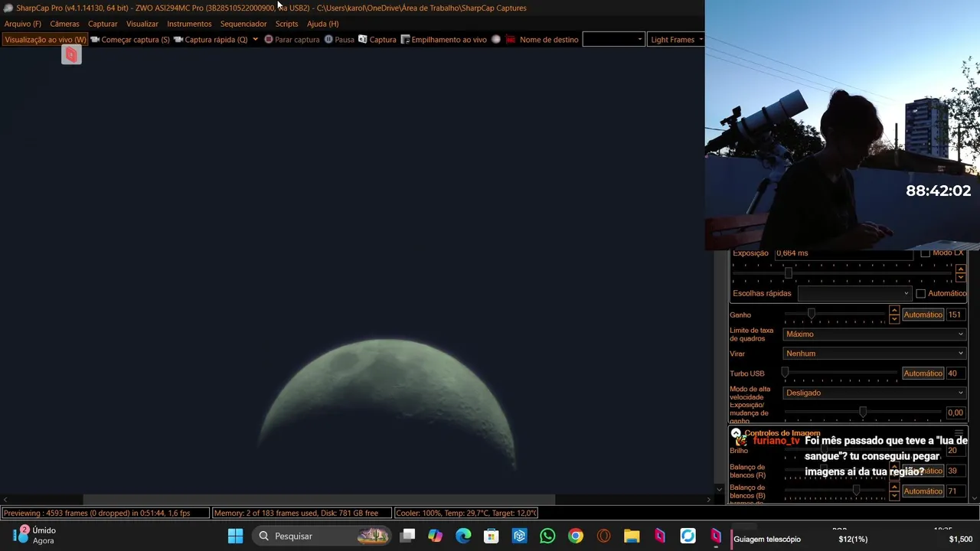Toggle Automático for Ganho
Viewport: 980px width, 551px height.
pos(923,315)
